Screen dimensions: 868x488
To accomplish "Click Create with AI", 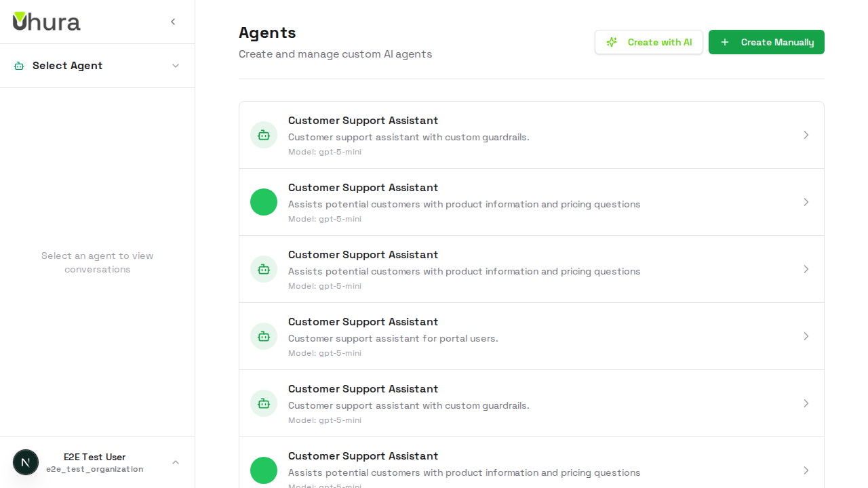I will [x=648, y=42].
